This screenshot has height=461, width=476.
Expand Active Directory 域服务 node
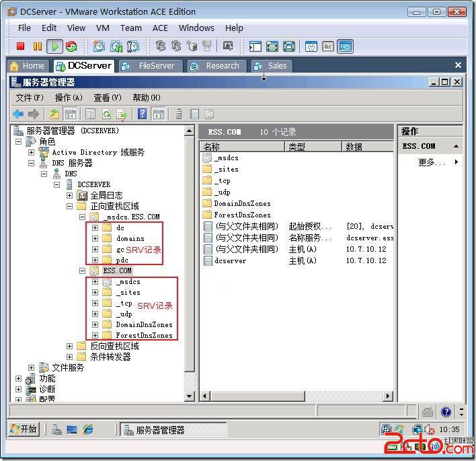[32, 152]
